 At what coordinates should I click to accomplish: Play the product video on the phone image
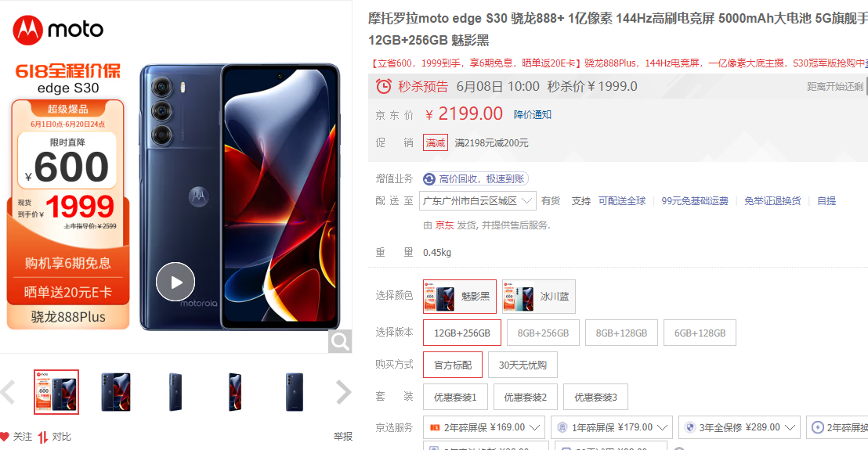point(175,282)
